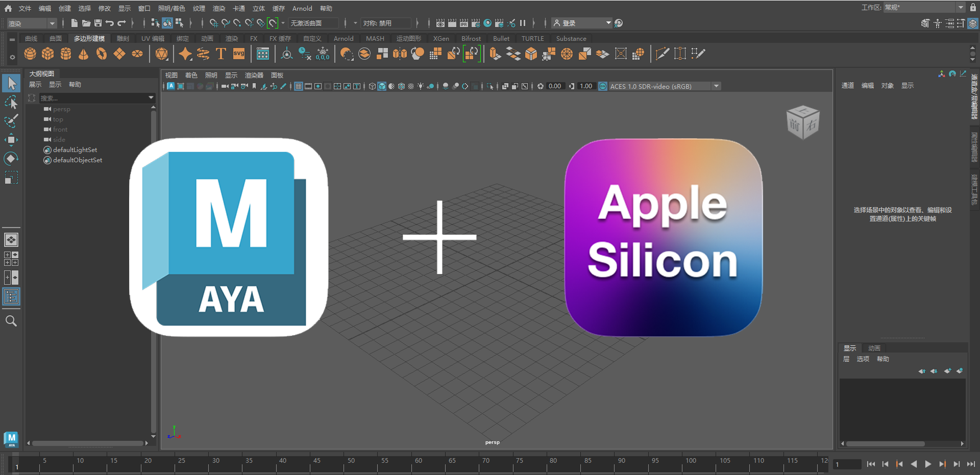
Task: Click the New Scene icon
Action: point(74,23)
